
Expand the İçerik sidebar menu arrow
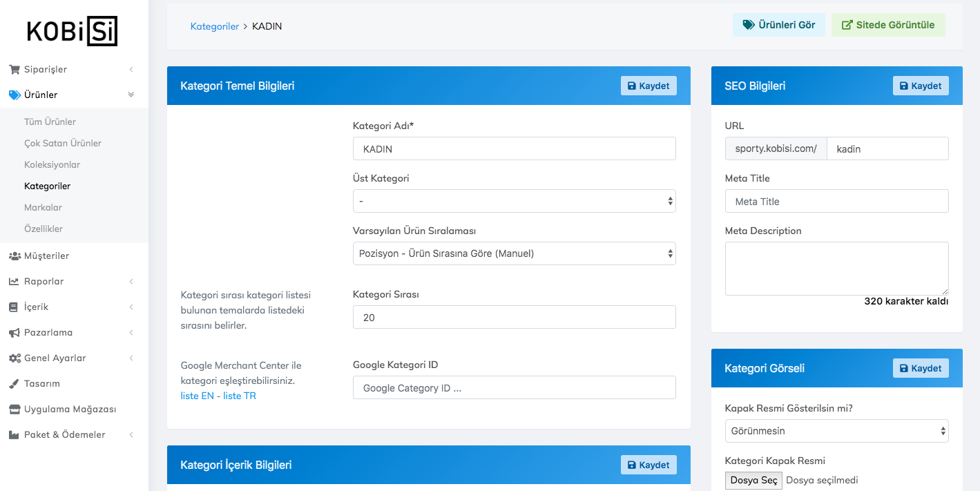[x=131, y=307]
